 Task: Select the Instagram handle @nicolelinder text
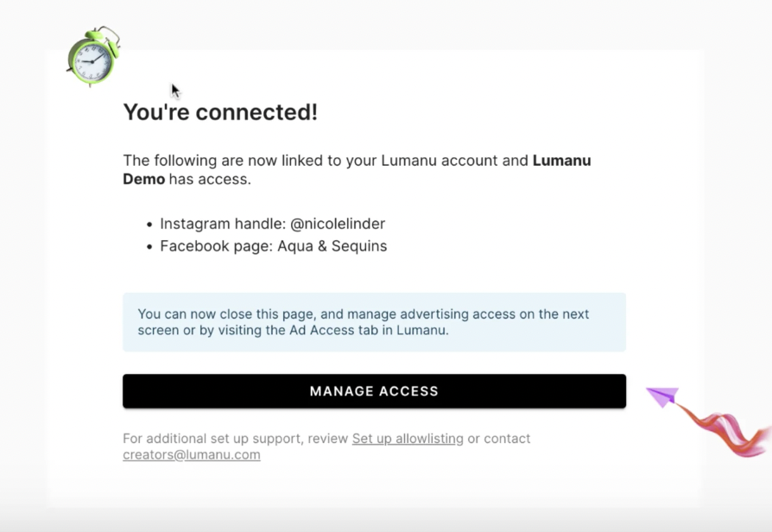(x=272, y=224)
